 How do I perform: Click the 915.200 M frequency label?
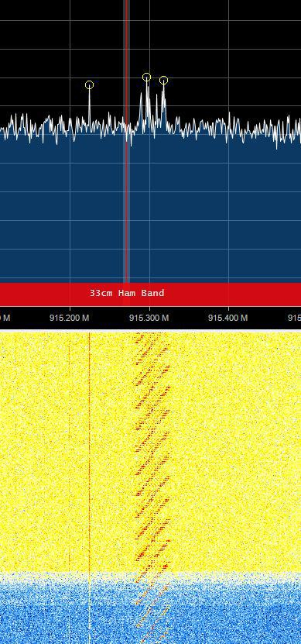click(70, 318)
